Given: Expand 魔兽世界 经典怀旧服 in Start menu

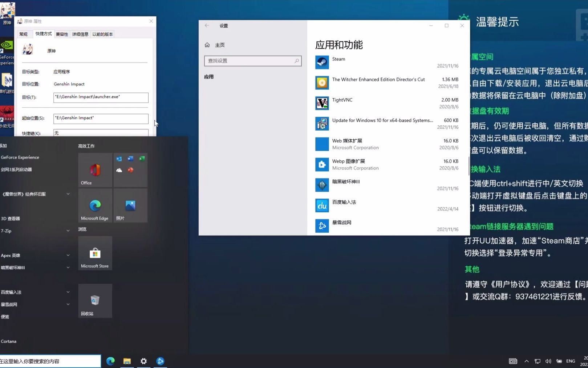Looking at the screenshot, I should tap(68, 194).
